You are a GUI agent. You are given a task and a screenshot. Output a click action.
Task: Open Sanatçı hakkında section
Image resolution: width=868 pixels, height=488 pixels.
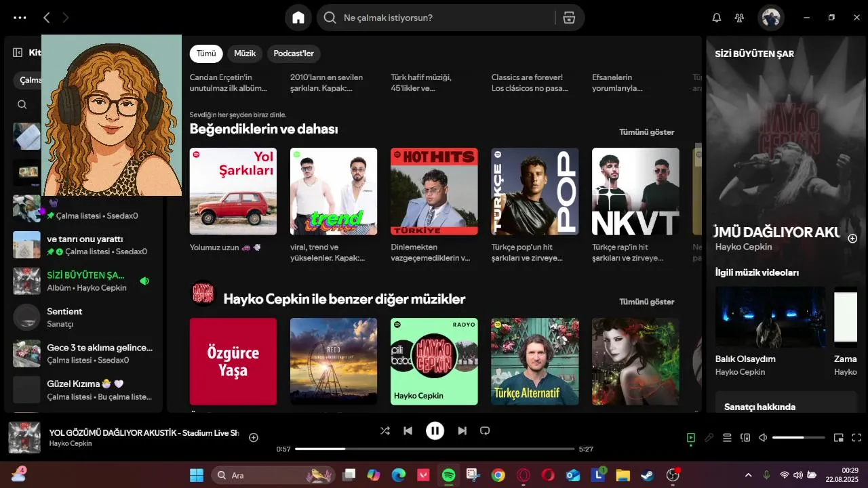[x=759, y=407]
